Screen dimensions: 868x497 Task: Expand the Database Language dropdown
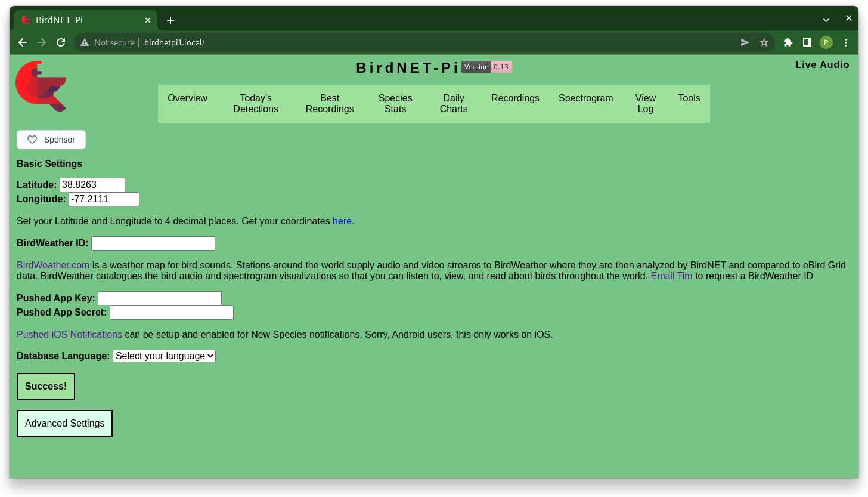click(164, 356)
